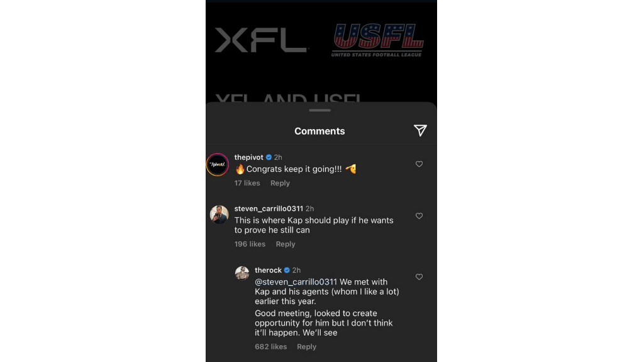Tap the @steven_carrillo0311 mention
644x362 pixels.
tap(296, 282)
